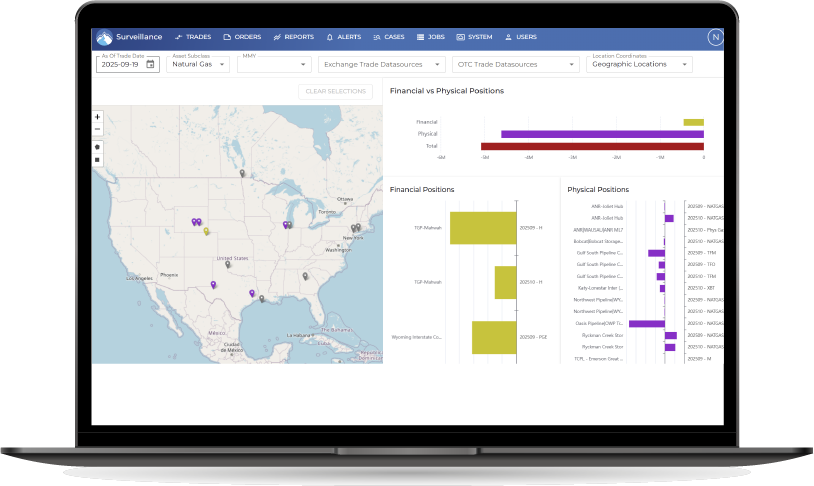Click the gray map pin near Georgia

[x=305, y=276]
